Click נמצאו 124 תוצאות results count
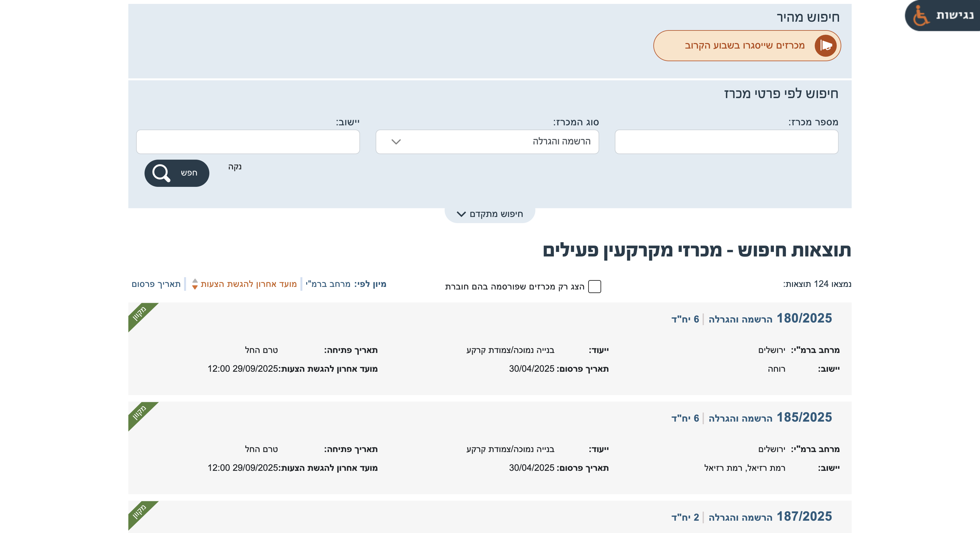The height and width of the screenshot is (533, 980). coord(817,284)
